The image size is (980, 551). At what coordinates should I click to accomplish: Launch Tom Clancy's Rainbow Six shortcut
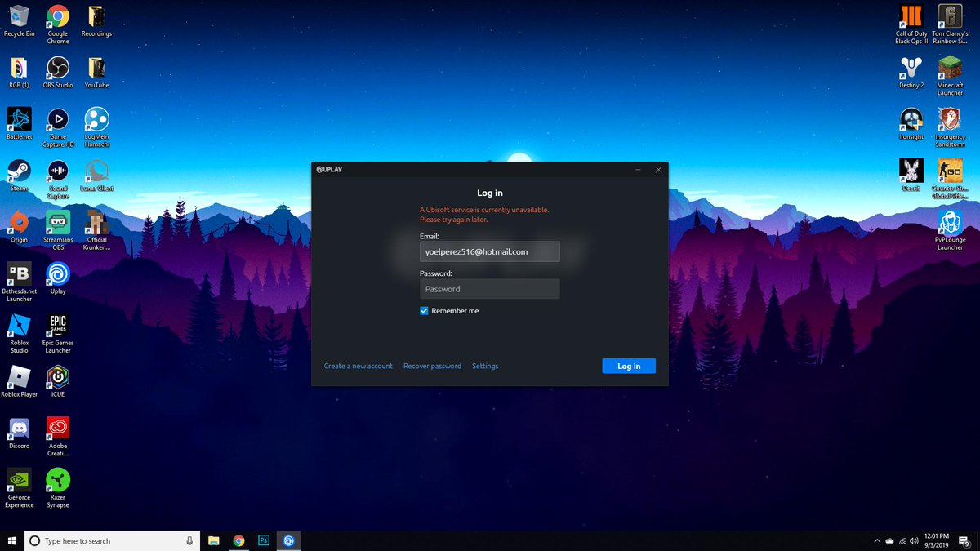point(950,24)
